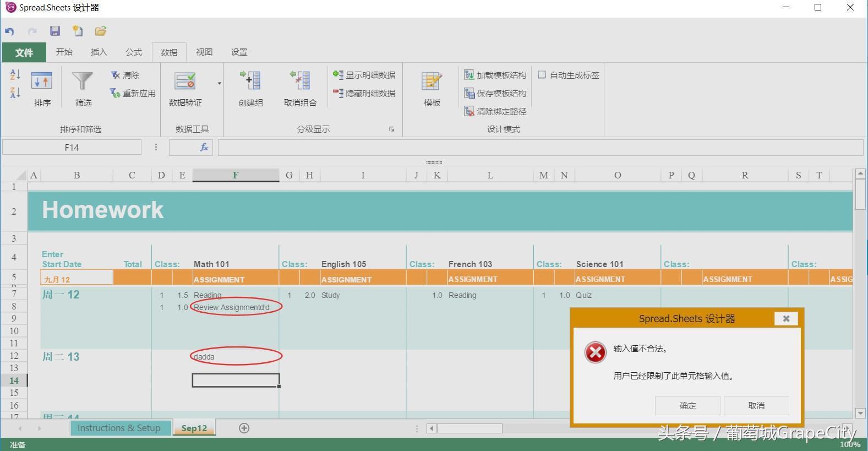This screenshot has width=868, height=451.
Task: Select the 数据 ribbon tab
Action: tap(169, 52)
